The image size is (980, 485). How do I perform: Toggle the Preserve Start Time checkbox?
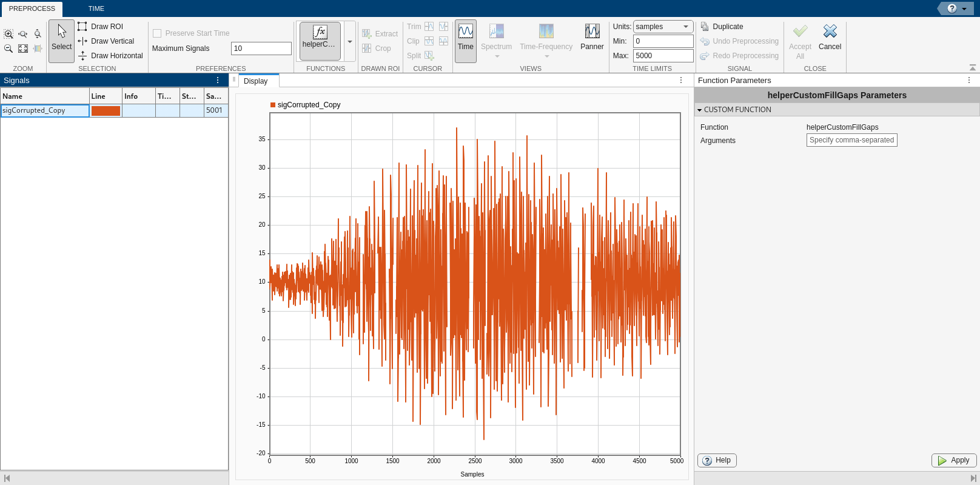pyautogui.click(x=157, y=33)
